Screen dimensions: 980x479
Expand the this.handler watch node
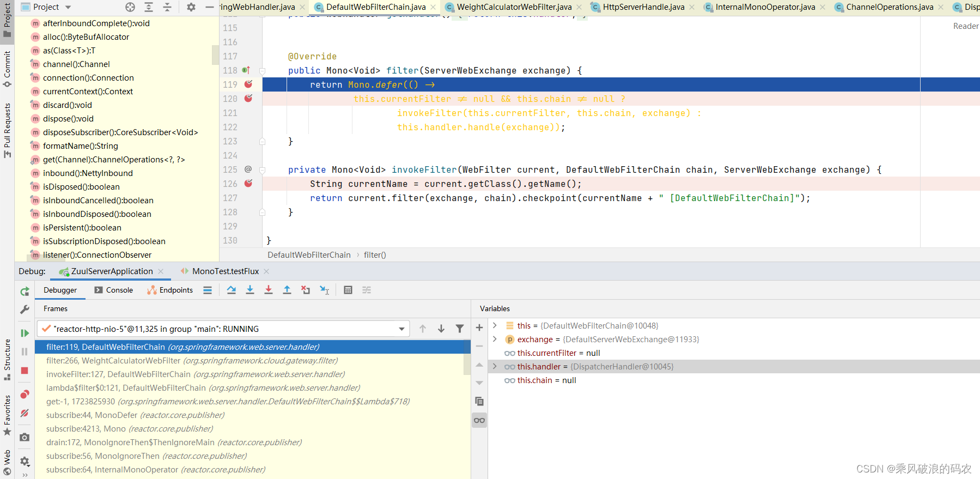(x=495, y=366)
